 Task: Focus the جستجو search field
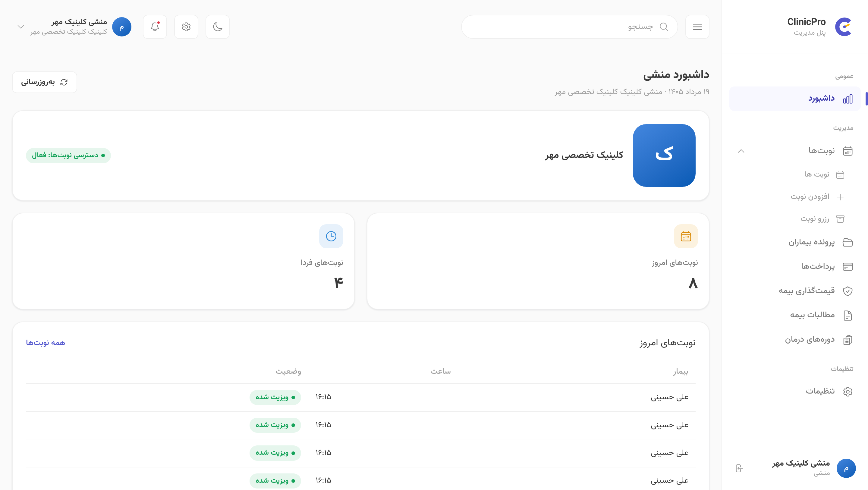pos(569,27)
